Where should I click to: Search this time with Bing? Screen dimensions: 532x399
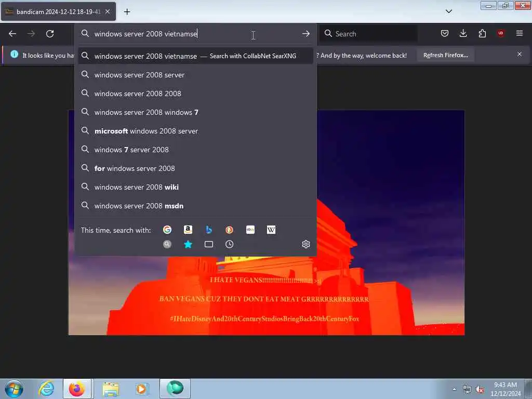(209, 230)
